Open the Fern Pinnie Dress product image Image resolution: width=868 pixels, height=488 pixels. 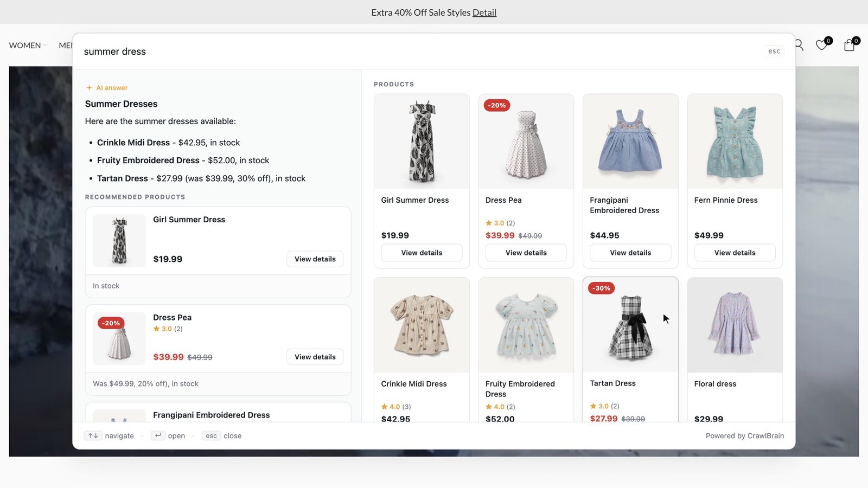(735, 142)
